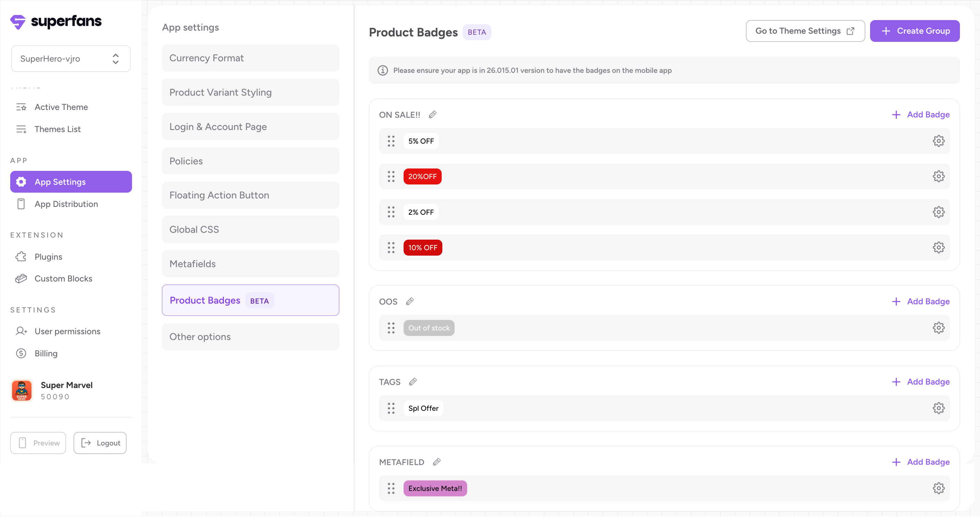Open gear settings for Spl Offer badge
This screenshot has width=980, height=517.
(x=938, y=408)
